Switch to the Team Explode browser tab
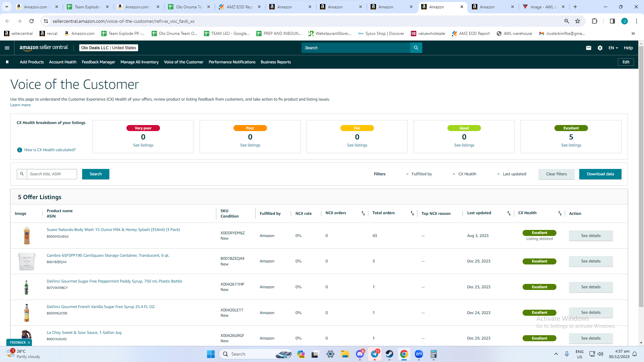This screenshot has width=644, height=362. 87,7
